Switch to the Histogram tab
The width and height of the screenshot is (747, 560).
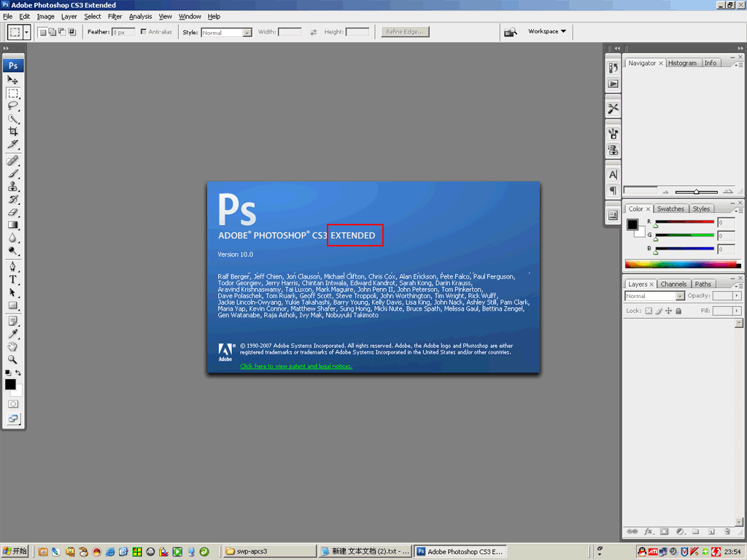pyautogui.click(x=682, y=63)
